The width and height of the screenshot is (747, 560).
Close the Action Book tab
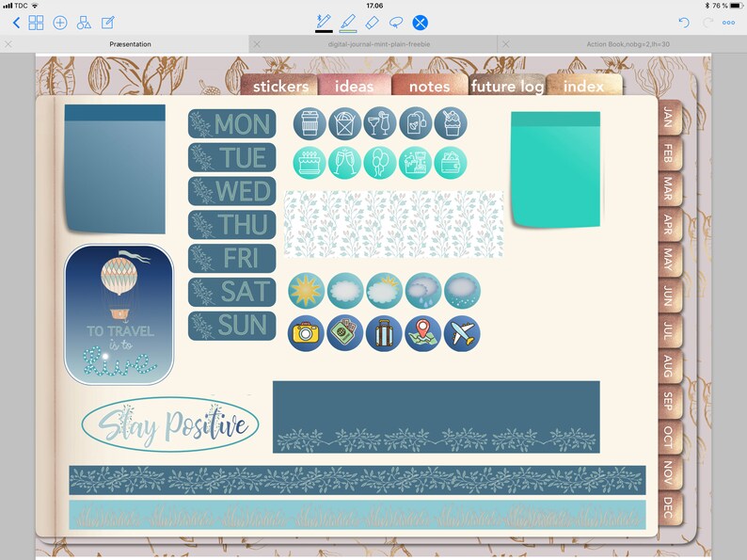tap(506, 44)
